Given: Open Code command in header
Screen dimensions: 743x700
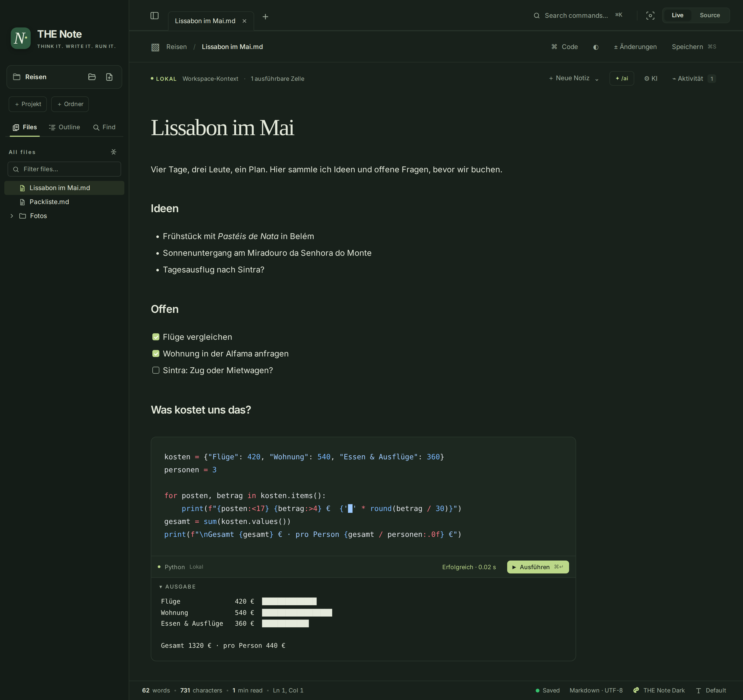Looking at the screenshot, I should [564, 47].
